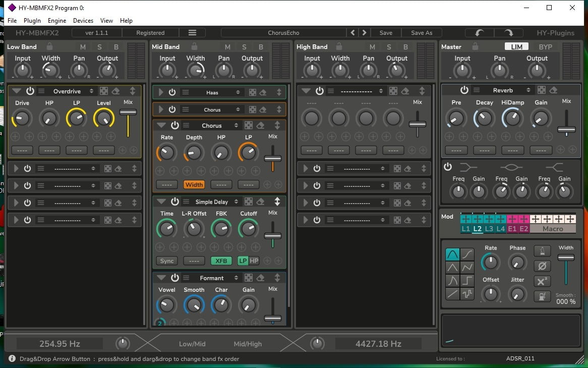
Task: Click the redo arrow in top bar
Action: (508, 33)
